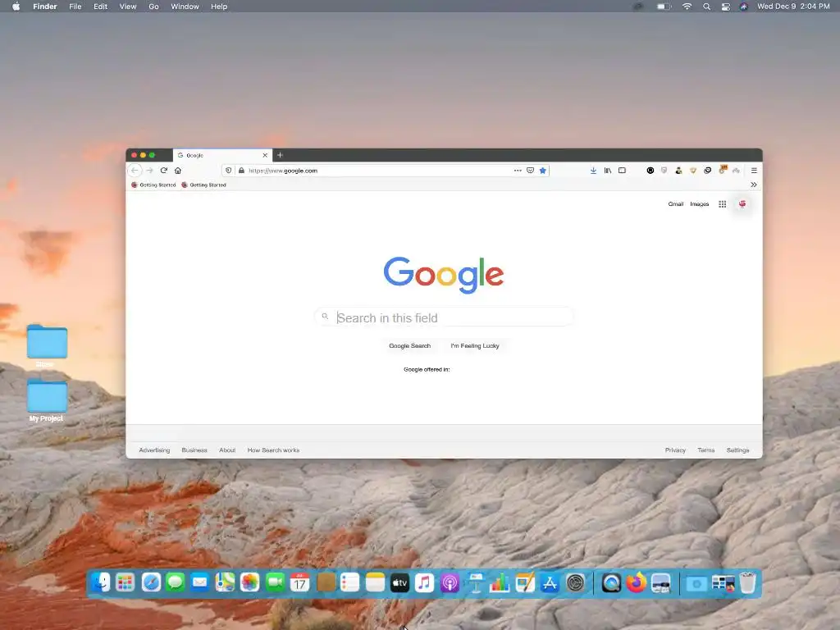This screenshot has width=840, height=630.
Task: Save page to Pocket
Action: click(x=531, y=171)
